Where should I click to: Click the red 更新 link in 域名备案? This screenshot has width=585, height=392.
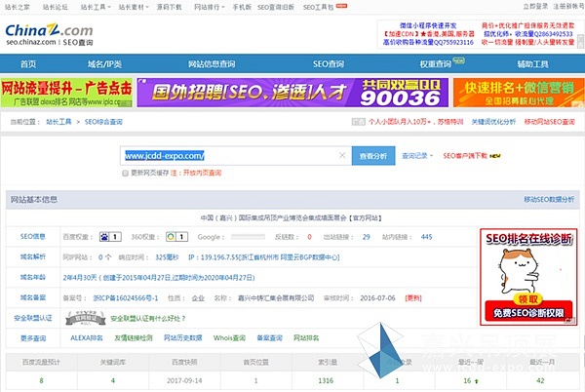pos(413,298)
